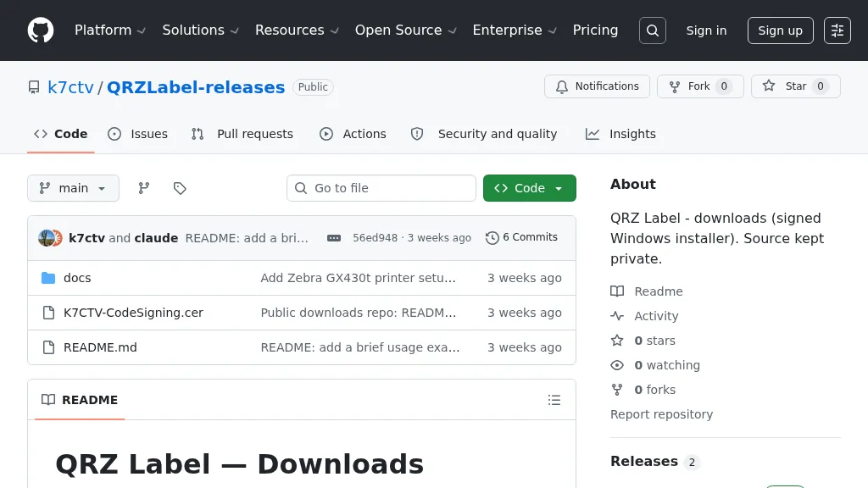868x488 pixels.
Task: Expand the Open Source menu
Action: point(406,30)
